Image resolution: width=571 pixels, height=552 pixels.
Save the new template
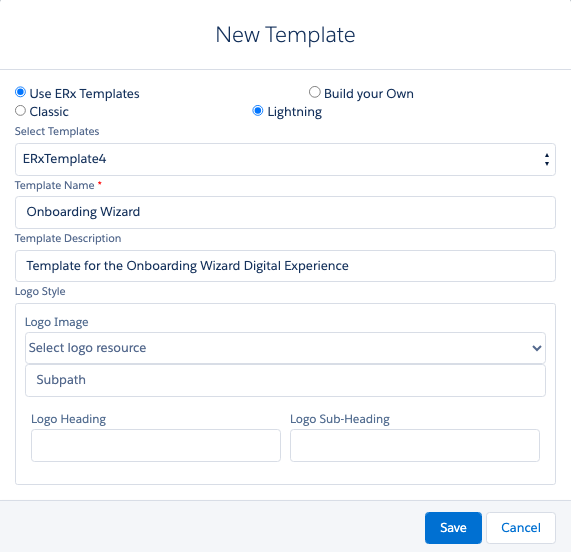453,528
